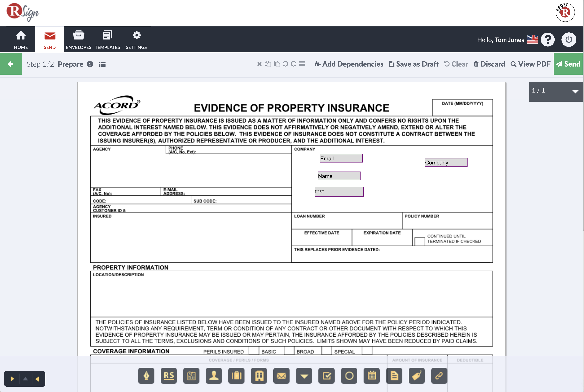Open the SETTINGS tab

pyautogui.click(x=136, y=40)
